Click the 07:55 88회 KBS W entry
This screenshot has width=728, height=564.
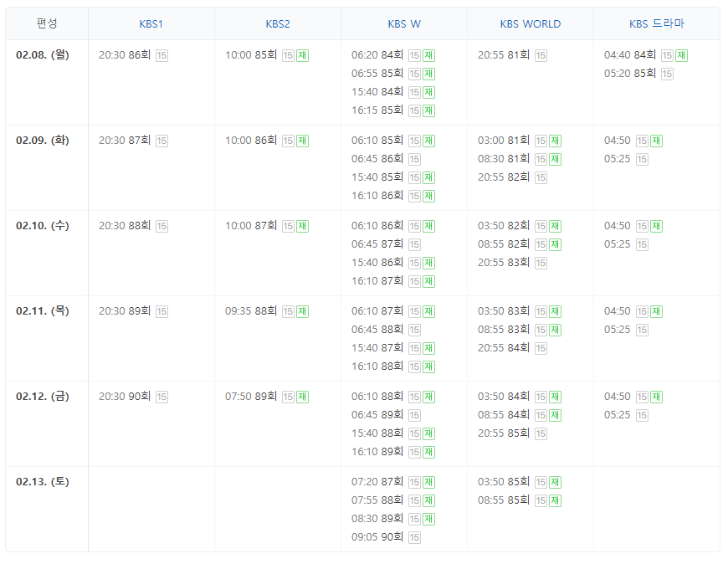(x=377, y=500)
